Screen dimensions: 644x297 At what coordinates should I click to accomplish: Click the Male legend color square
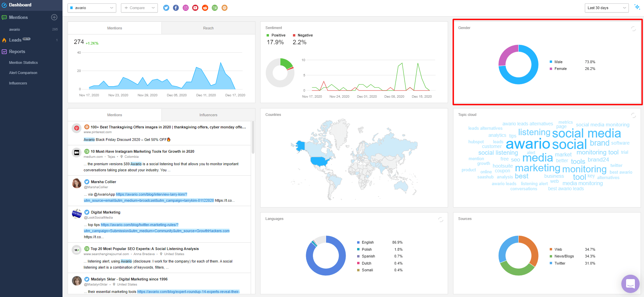click(x=551, y=62)
